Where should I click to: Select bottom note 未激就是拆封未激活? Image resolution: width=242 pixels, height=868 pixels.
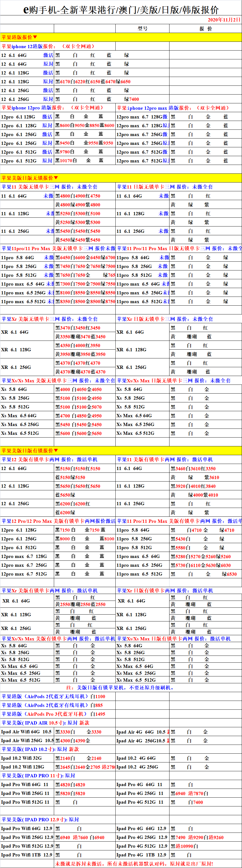click(x=134, y=864)
